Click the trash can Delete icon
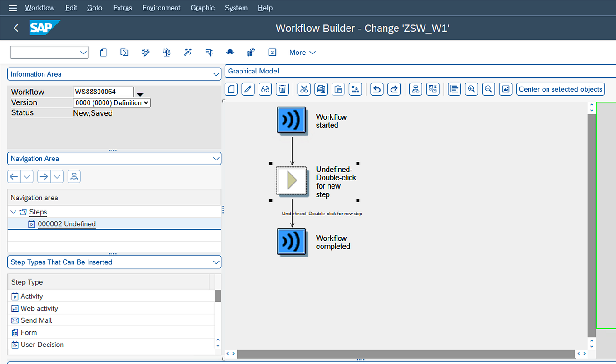This screenshot has width=616, height=364. coord(283,89)
